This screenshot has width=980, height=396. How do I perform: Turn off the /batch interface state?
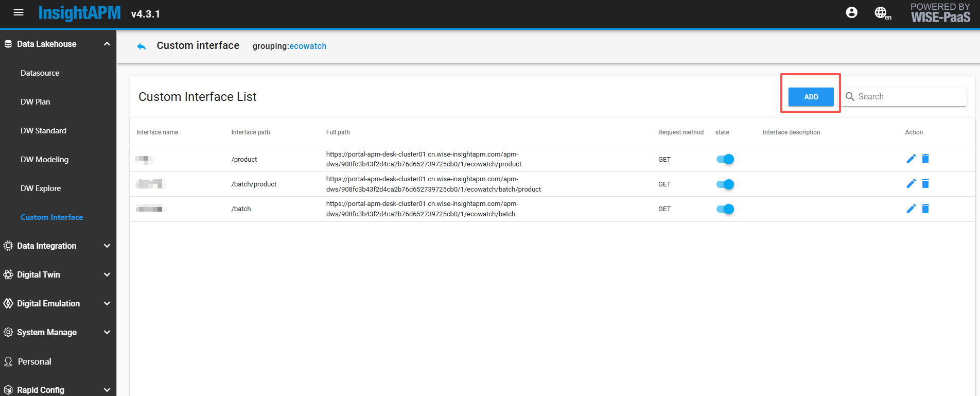725,209
